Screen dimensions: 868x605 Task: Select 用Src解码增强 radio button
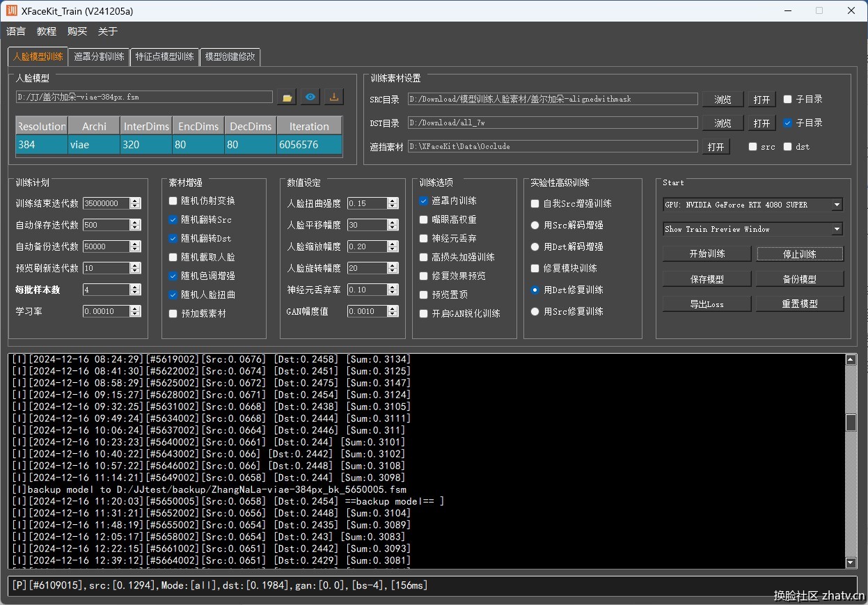(535, 225)
